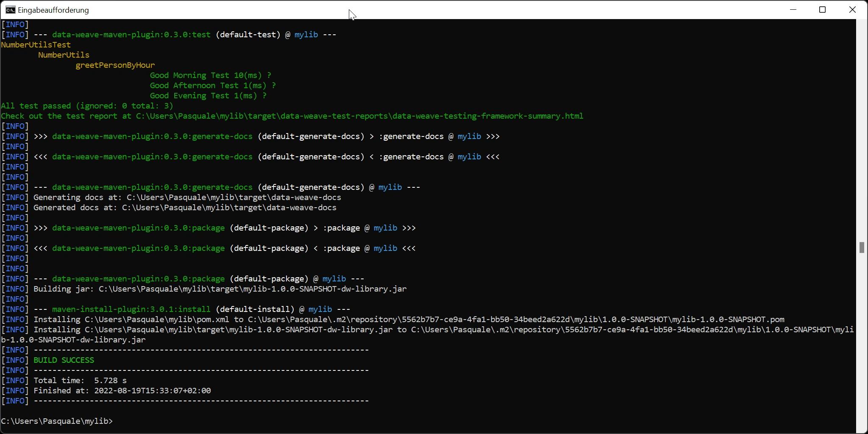
Task: Click the Command Prompt icon in title bar
Action: (x=10, y=10)
